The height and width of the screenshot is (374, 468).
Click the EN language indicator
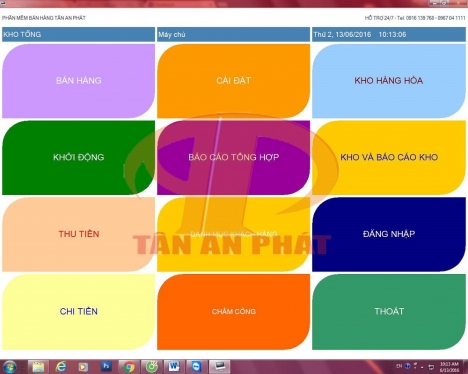tap(399, 366)
